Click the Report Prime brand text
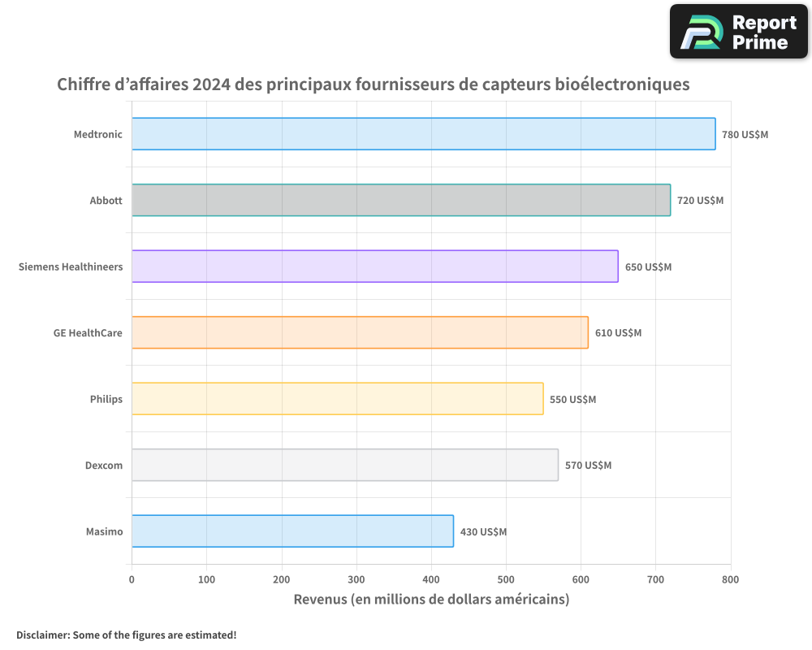812x650 pixels. (x=764, y=32)
